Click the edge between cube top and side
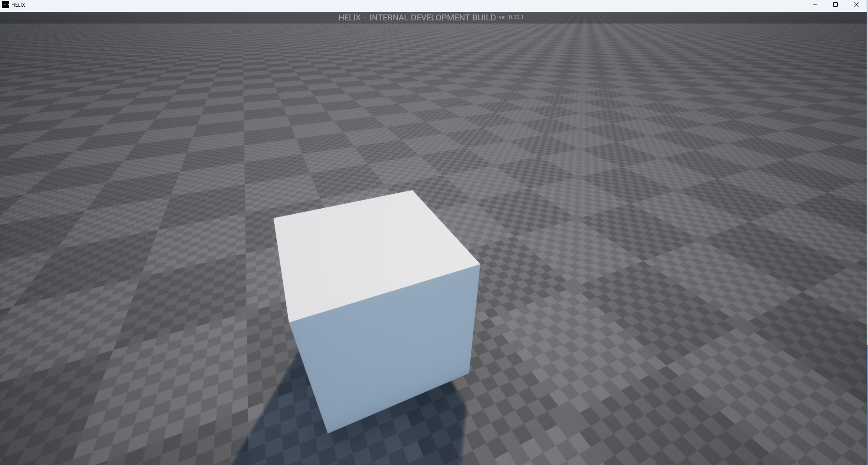The height and width of the screenshot is (465, 868). [x=384, y=294]
